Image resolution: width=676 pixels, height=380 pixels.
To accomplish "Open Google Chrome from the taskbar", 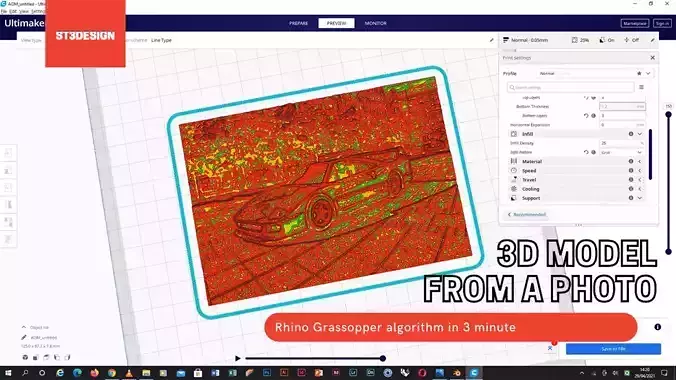I will 112,373.
